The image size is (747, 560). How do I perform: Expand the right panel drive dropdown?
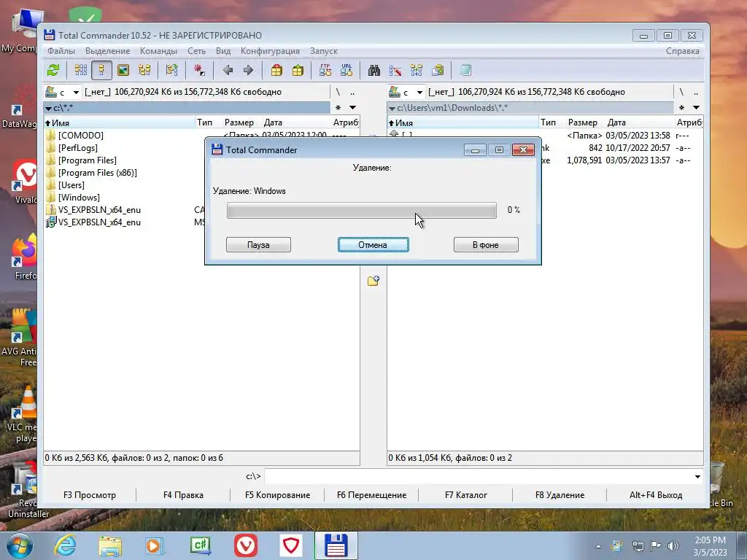click(x=419, y=93)
